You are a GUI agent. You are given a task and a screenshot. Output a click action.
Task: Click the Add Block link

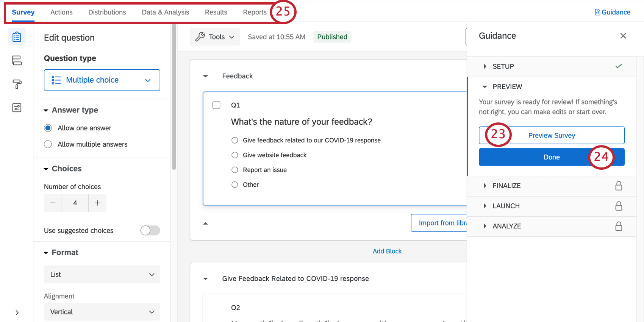pyautogui.click(x=387, y=251)
